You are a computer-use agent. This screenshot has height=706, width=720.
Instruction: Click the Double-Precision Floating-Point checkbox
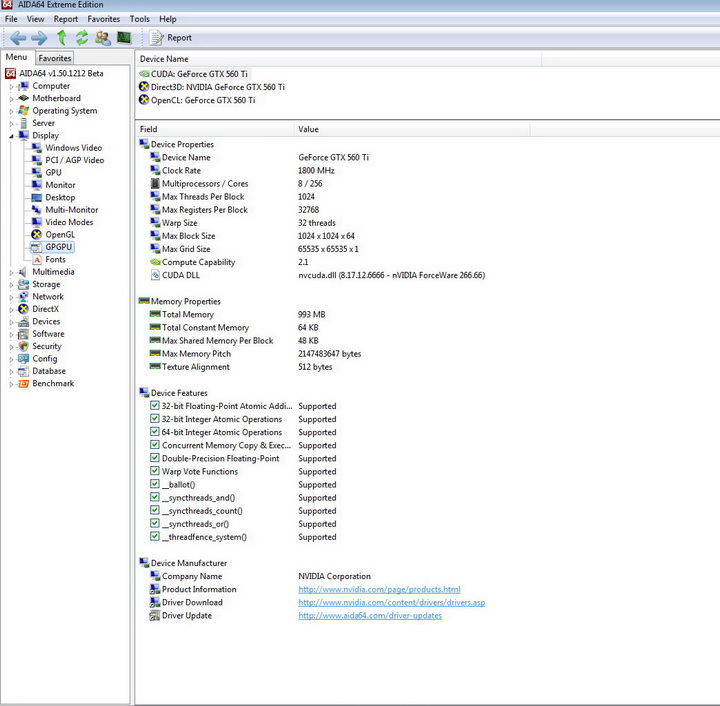(x=155, y=458)
